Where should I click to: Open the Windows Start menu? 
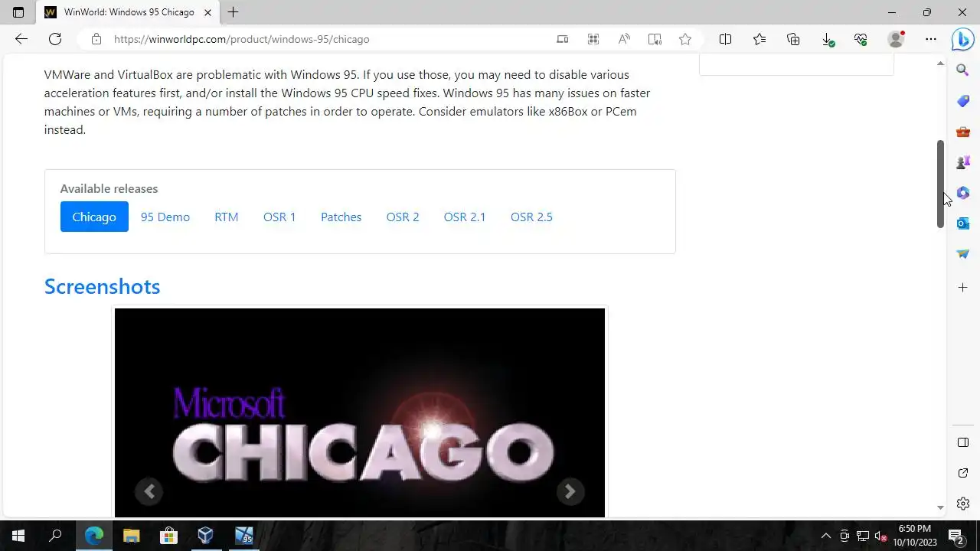(18, 536)
